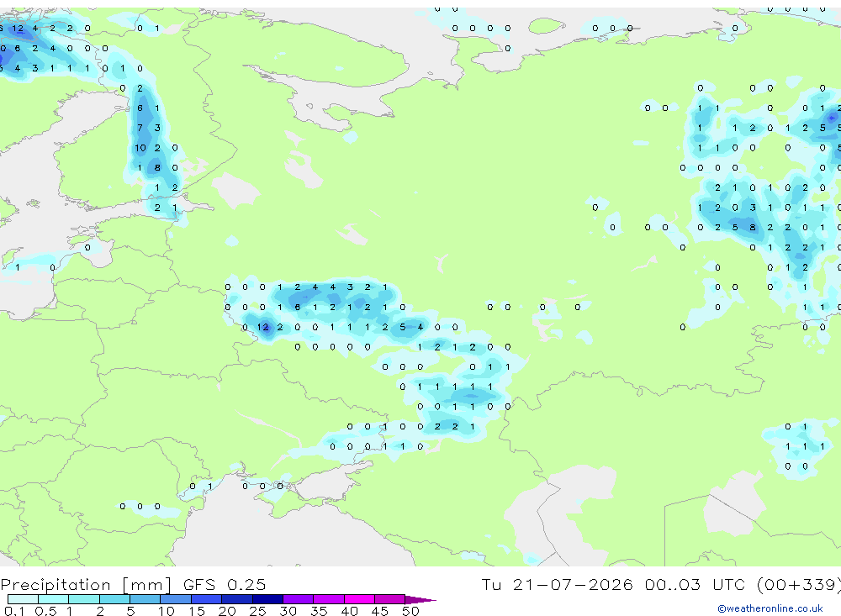841x616 pixels.
Task: Click the 30–35 mm violet legend swatch
Action: (299, 599)
